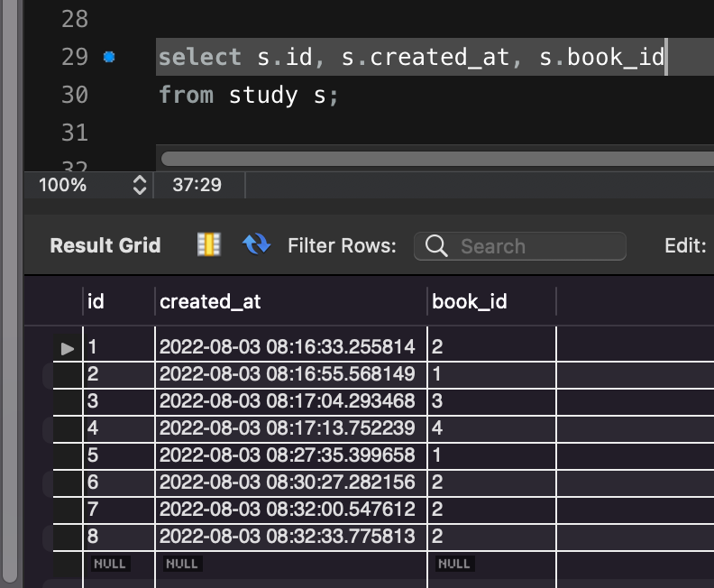This screenshot has height=588, width=714.
Task: Select book_id cell in row id 1
Action: pyautogui.click(x=492, y=347)
